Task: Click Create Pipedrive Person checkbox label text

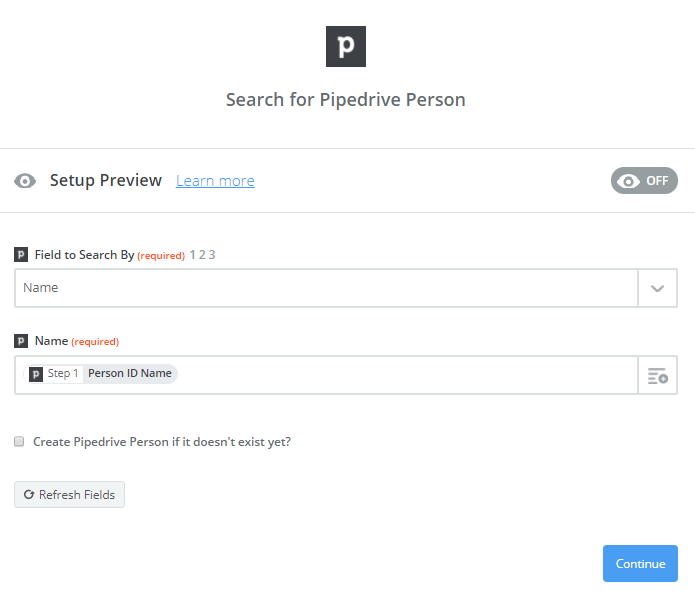Action: pos(162,442)
